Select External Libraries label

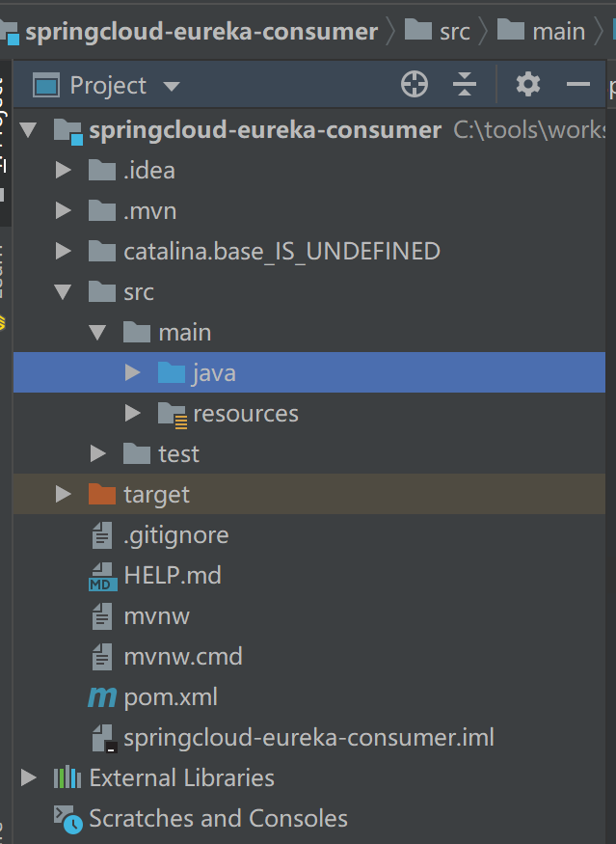pyautogui.click(x=182, y=778)
